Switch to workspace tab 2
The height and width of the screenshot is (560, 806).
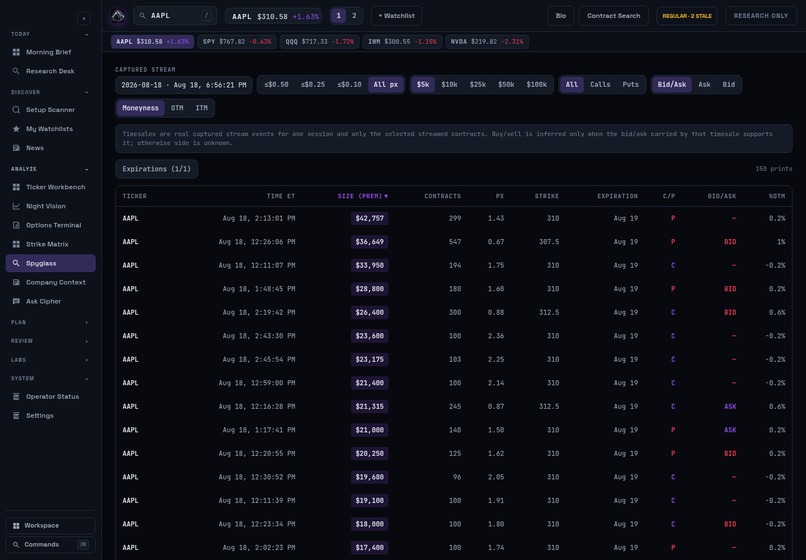(354, 16)
